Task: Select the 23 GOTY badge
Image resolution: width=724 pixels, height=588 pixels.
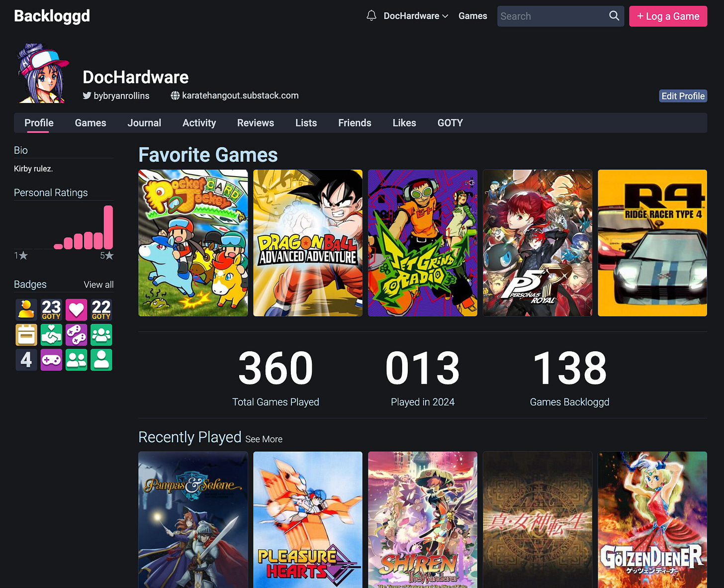Action: point(51,309)
